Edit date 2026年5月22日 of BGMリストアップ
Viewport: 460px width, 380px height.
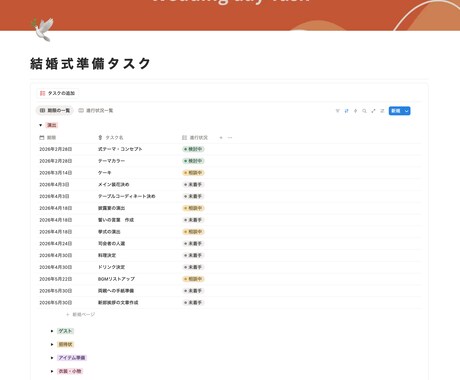[x=56, y=279]
